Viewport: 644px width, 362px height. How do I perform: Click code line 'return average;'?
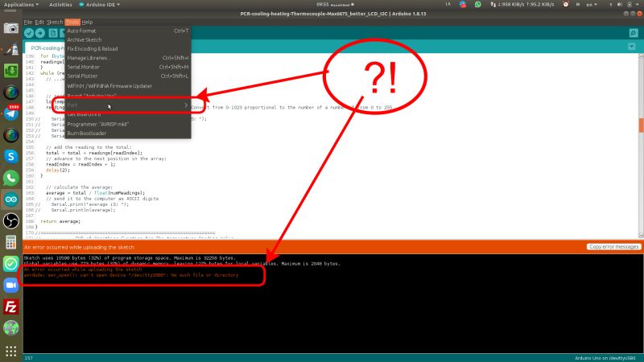[x=60, y=221]
